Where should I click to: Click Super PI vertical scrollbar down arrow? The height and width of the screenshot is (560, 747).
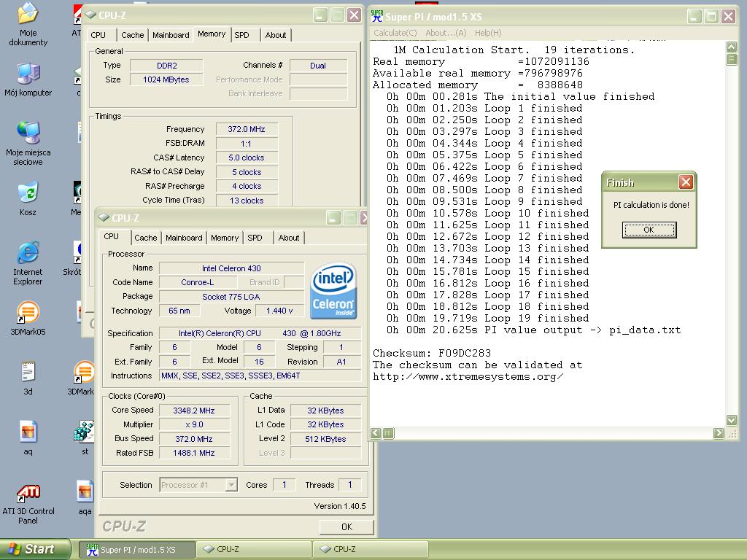(x=731, y=420)
